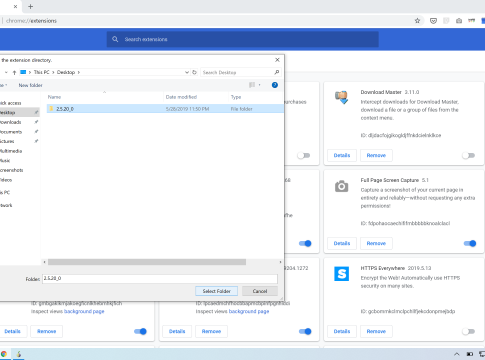Click the folder icon of 2.5.20_0
485x360 pixels.
(x=51, y=109)
